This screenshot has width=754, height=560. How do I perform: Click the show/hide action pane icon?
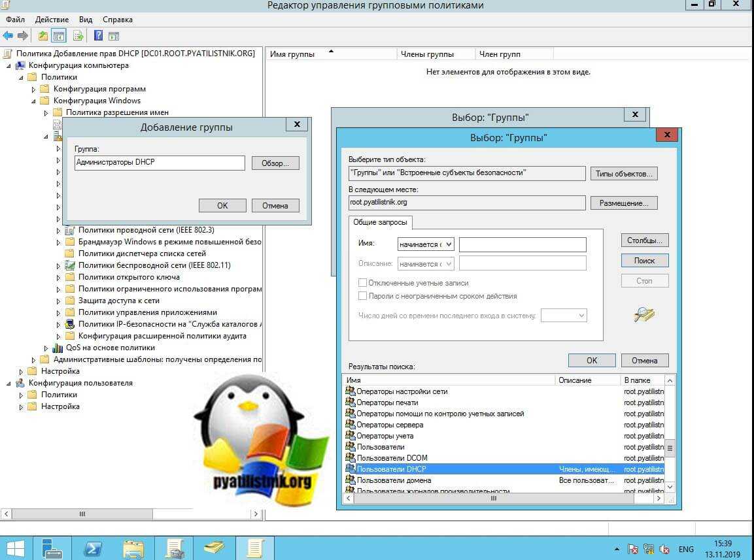(x=114, y=36)
